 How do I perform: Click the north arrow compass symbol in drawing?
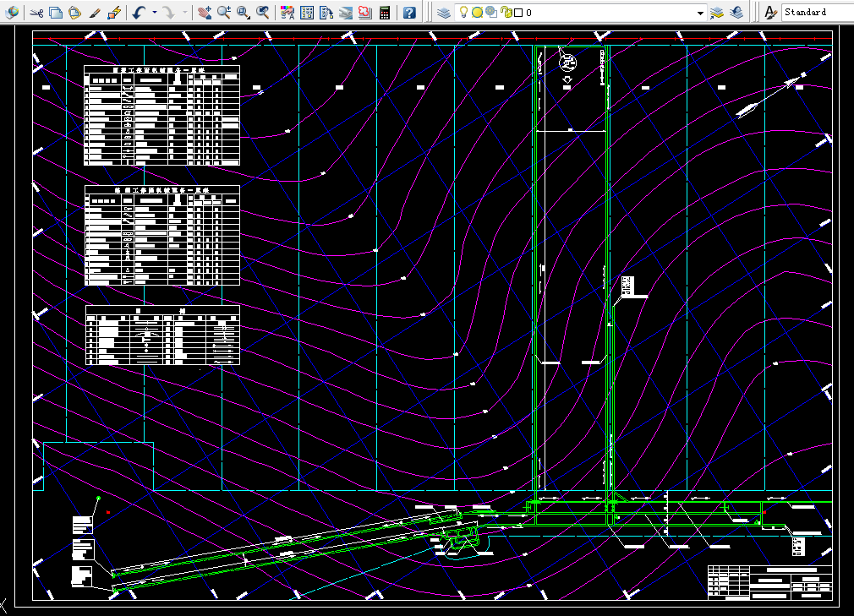[x=771, y=94]
